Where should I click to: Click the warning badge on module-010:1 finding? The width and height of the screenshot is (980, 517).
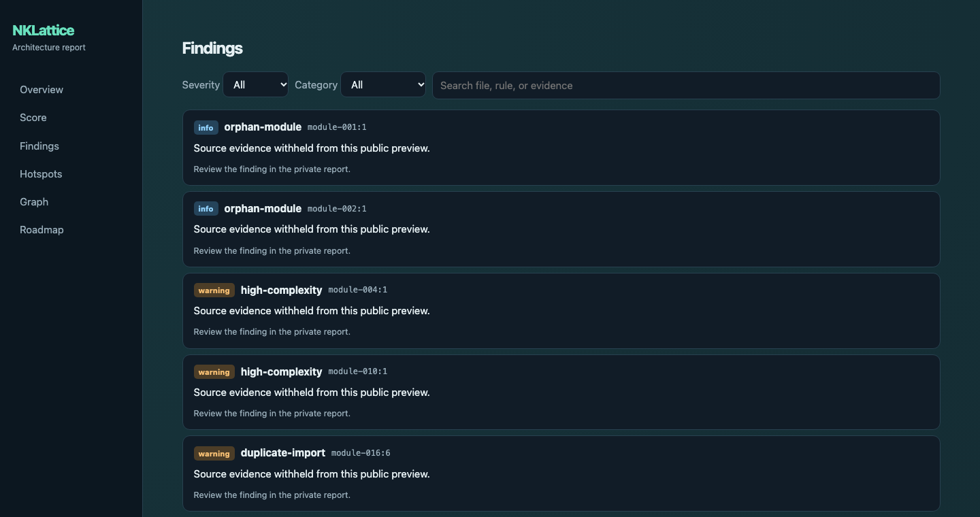pyautogui.click(x=214, y=372)
